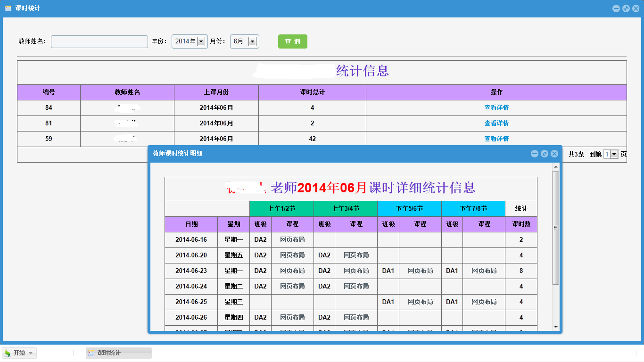The width and height of the screenshot is (644, 362).
Task: Click 课时数 value 8 for 2014-06-23
Action: (521, 271)
